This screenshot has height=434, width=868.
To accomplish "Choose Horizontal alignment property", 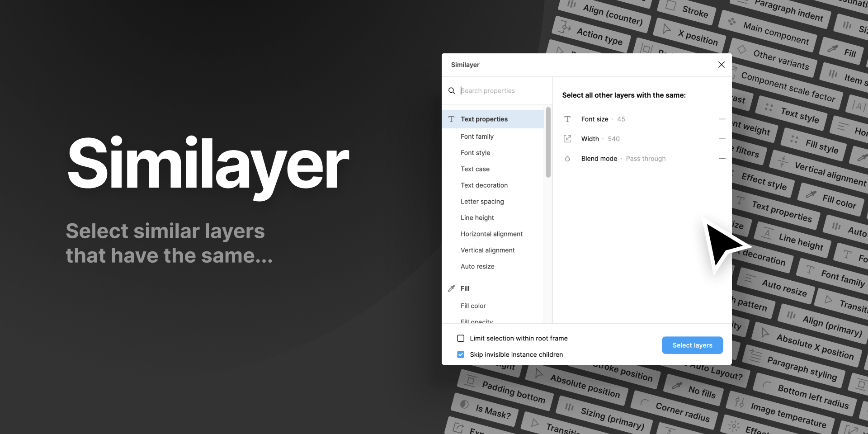I will pos(491,234).
